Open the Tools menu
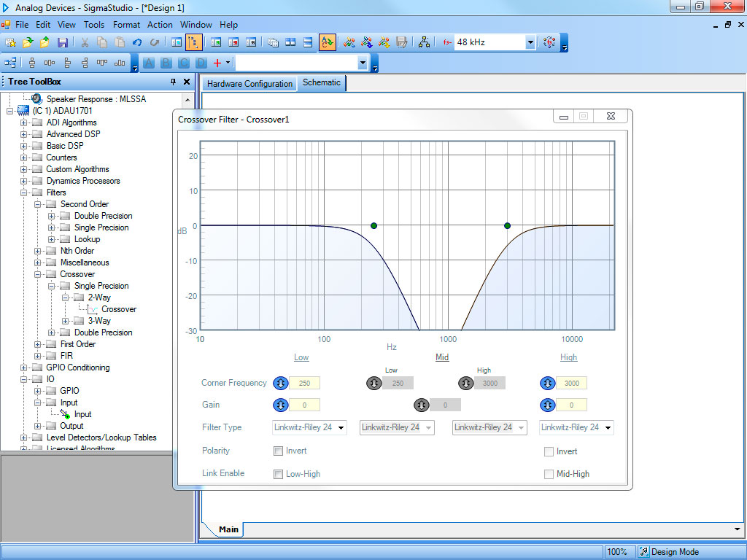 [x=94, y=25]
